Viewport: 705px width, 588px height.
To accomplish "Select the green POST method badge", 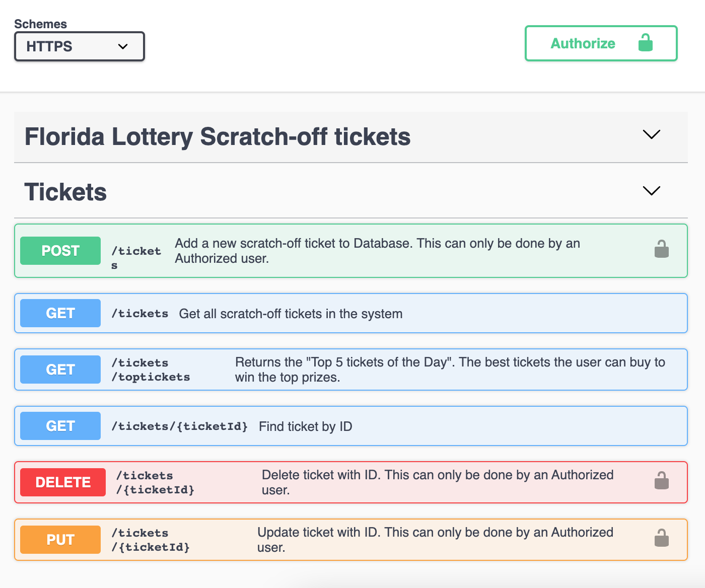I will click(x=60, y=250).
